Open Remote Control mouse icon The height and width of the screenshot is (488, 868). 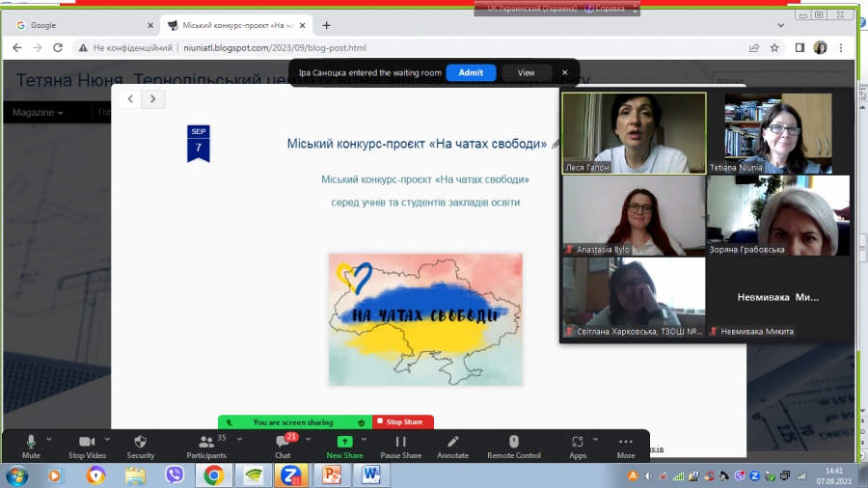tap(513, 443)
